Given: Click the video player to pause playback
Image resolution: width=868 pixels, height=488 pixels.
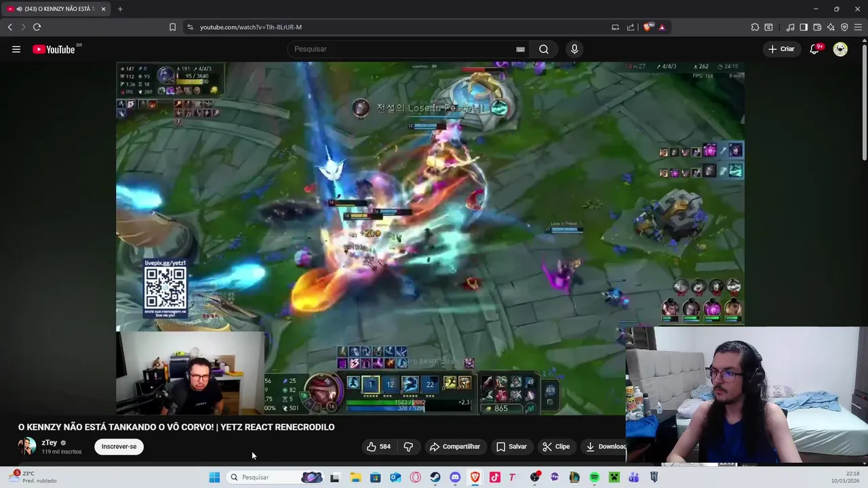Looking at the screenshot, I should (x=430, y=238).
